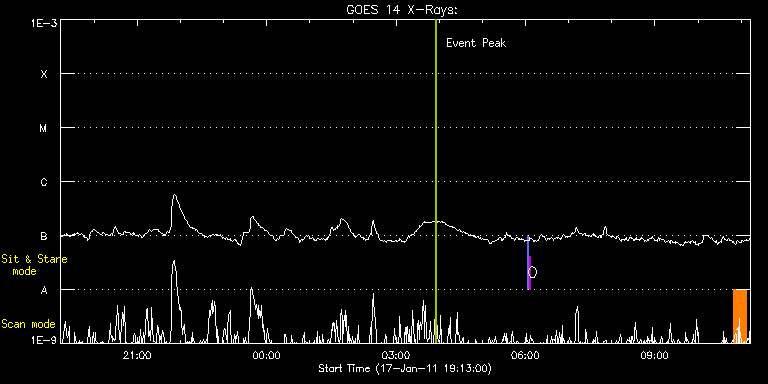The height and width of the screenshot is (384, 768).
Task: Click the "Event Peak" text label
Action: point(476,43)
